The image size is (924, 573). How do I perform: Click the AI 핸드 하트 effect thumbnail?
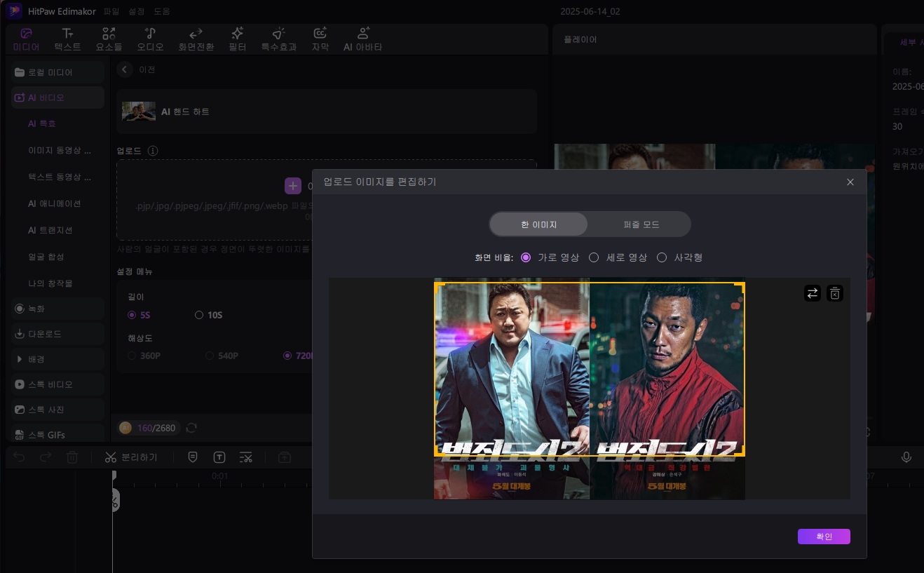pyautogui.click(x=139, y=112)
